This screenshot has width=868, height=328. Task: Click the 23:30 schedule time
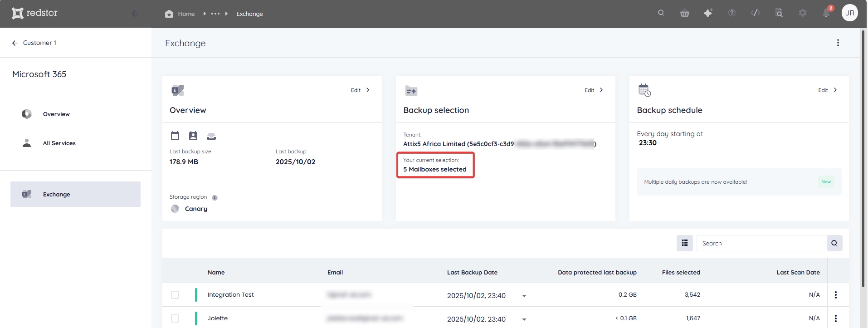click(648, 143)
